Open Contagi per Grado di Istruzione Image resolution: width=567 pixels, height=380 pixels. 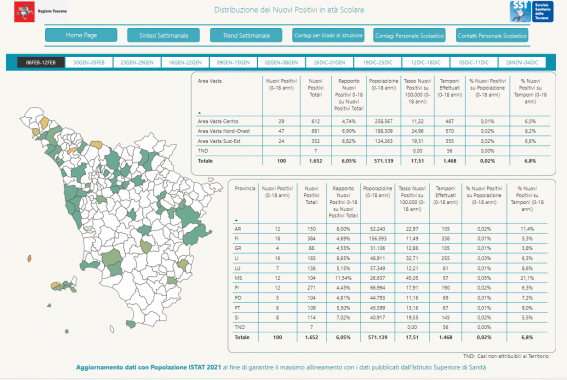(328, 35)
